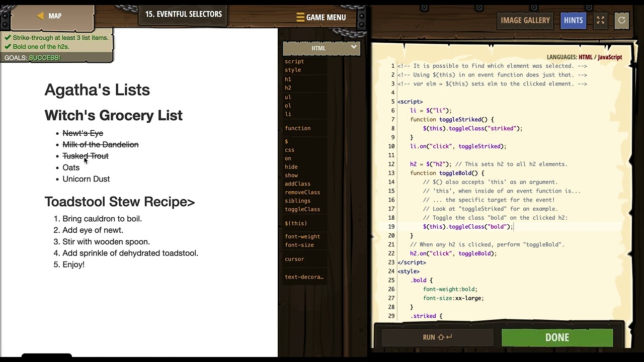Screen dimensions: 644x362
Task: Select 'ul' palette entry
Action: click(288, 97)
